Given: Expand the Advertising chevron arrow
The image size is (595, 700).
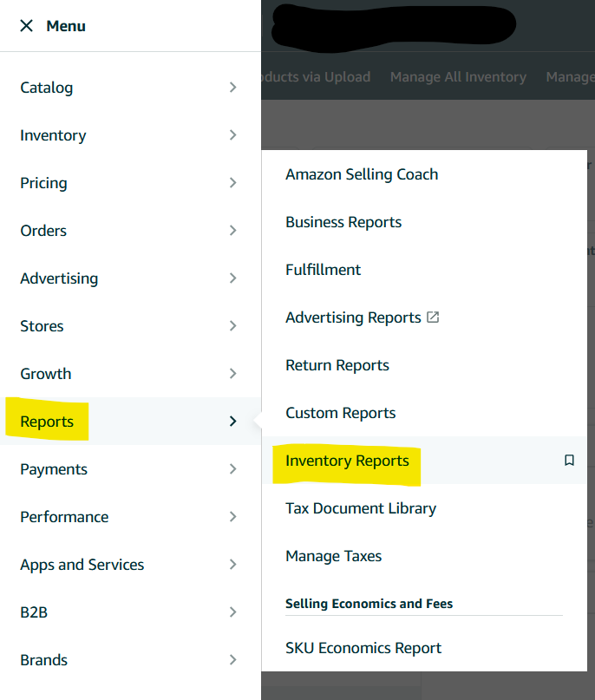Looking at the screenshot, I should click(x=232, y=278).
